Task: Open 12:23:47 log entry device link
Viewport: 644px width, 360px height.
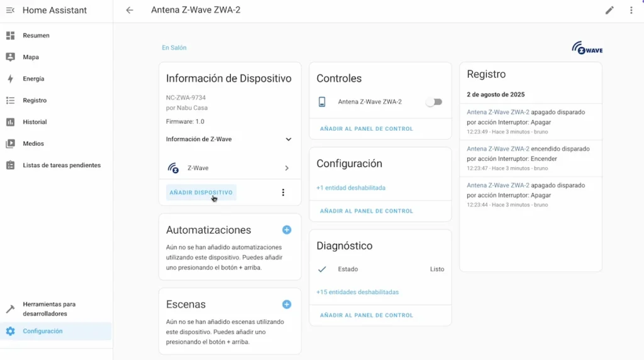Action: coord(498,149)
